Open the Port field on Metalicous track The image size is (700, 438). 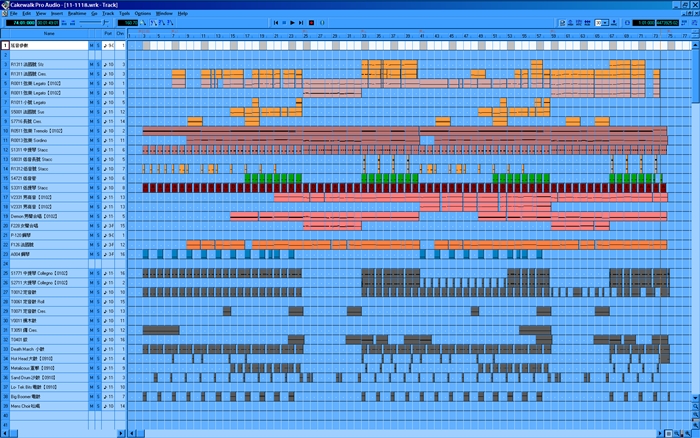tap(109, 368)
